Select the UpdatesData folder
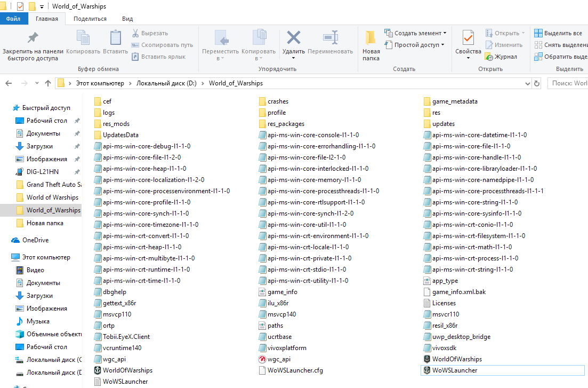Screen dimensions: 588x388 [116, 135]
